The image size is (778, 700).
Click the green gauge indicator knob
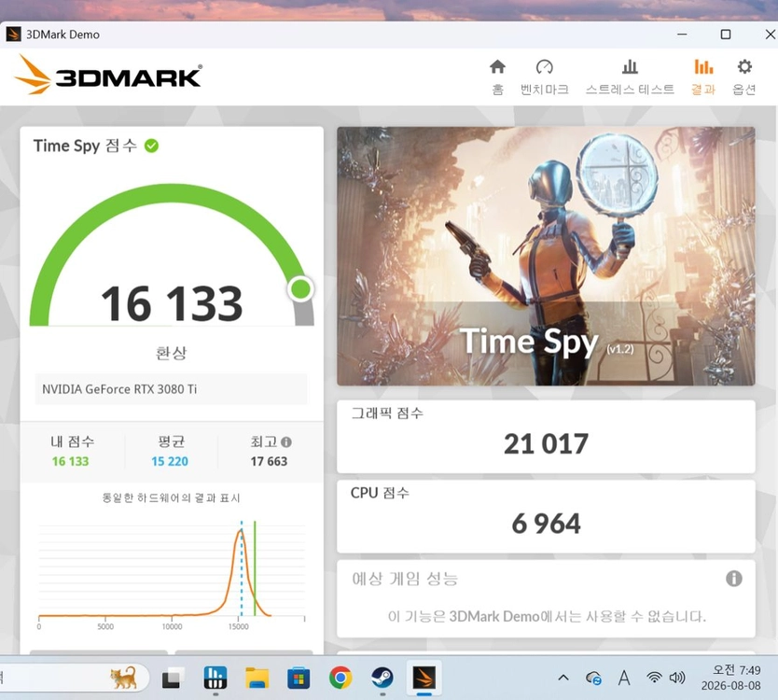click(300, 289)
